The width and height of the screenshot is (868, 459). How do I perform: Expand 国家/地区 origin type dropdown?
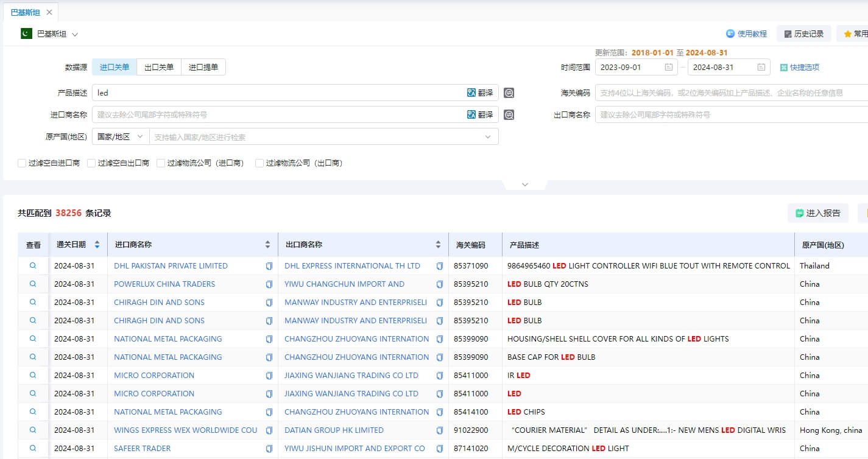(x=121, y=136)
